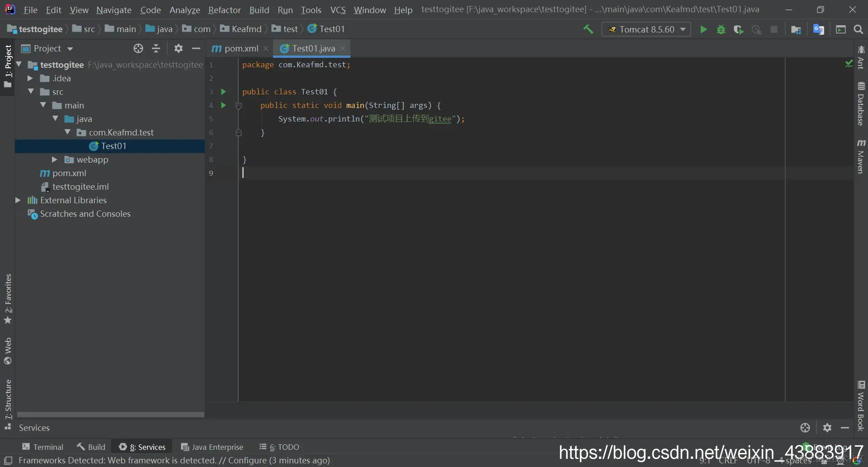This screenshot has width=868, height=467.
Task: Click the Frameworks Detected status message
Action: pos(174,461)
